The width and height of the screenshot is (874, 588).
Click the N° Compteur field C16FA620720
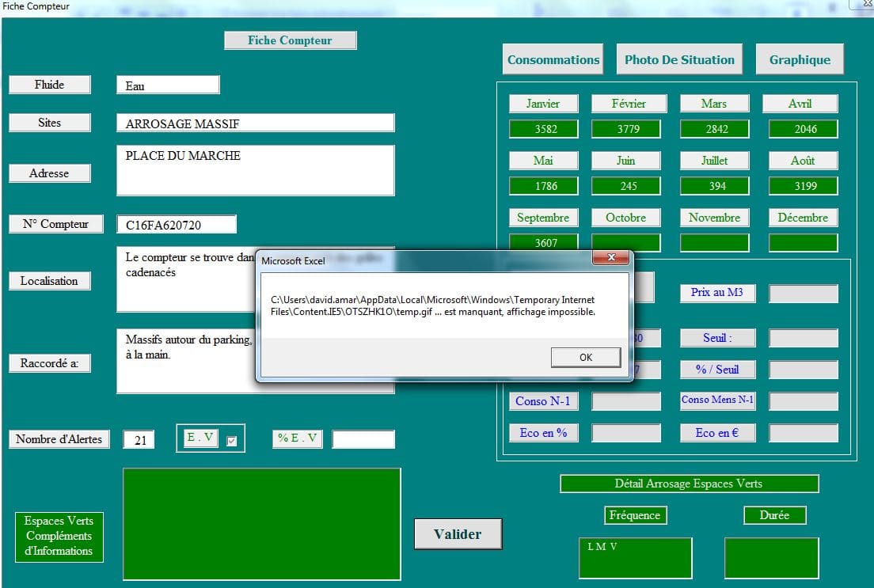pos(177,225)
